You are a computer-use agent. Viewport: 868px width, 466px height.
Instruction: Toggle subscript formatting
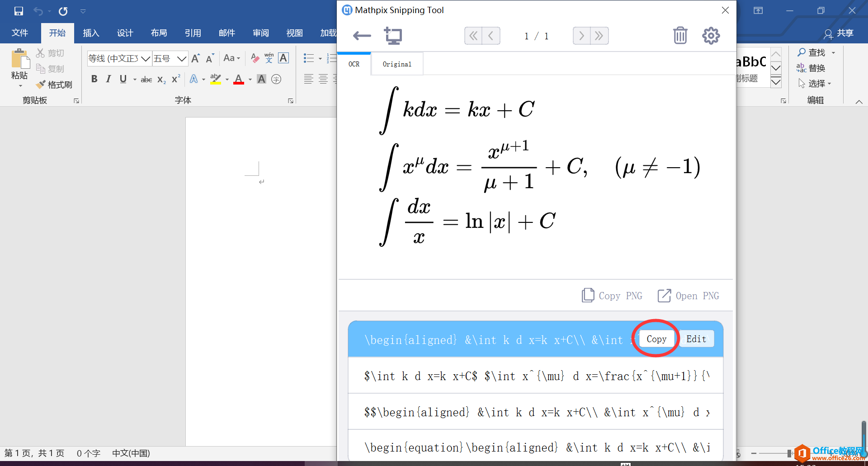click(x=160, y=79)
